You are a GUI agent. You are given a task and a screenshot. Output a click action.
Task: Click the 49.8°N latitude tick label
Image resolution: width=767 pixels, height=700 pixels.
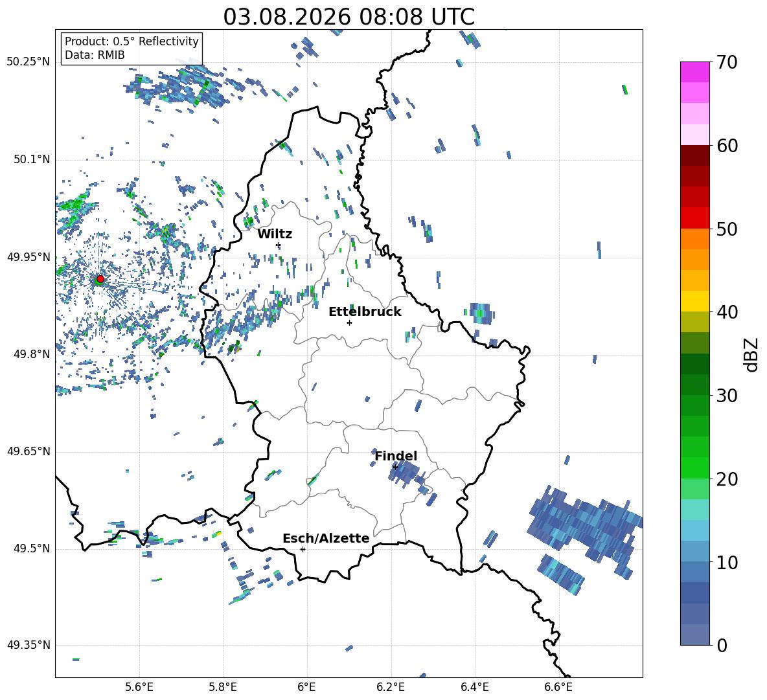pos(29,354)
